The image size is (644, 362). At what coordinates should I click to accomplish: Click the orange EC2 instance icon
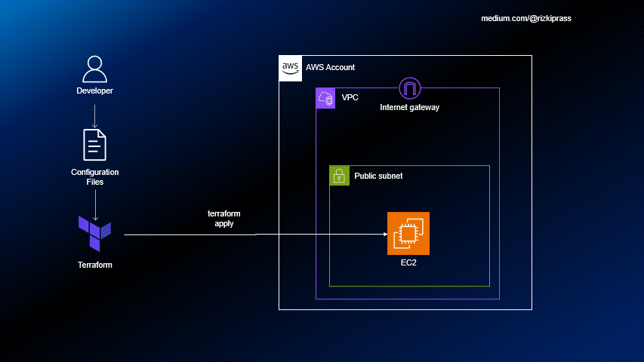408,234
